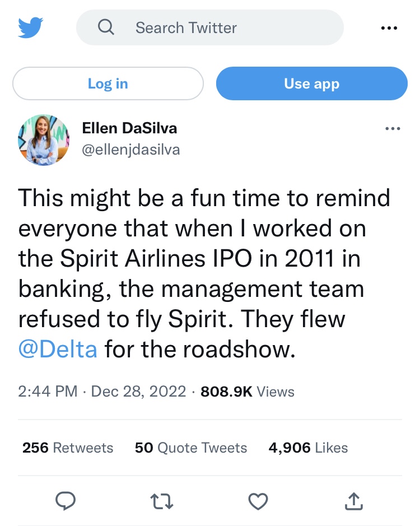The image size is (420, 526).
Task: Open the Ellen DaSilva display name
Action: point(129,128)
